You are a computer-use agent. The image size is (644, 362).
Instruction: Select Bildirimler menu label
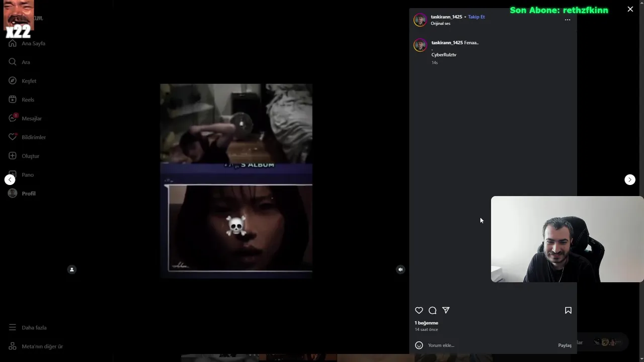click(x=34, y=137)
